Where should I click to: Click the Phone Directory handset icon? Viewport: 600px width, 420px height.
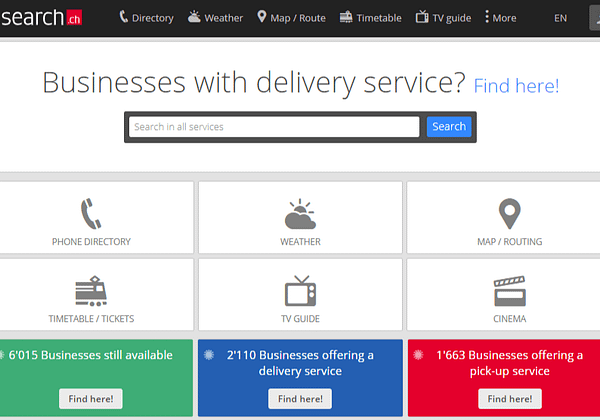[91, 214]
